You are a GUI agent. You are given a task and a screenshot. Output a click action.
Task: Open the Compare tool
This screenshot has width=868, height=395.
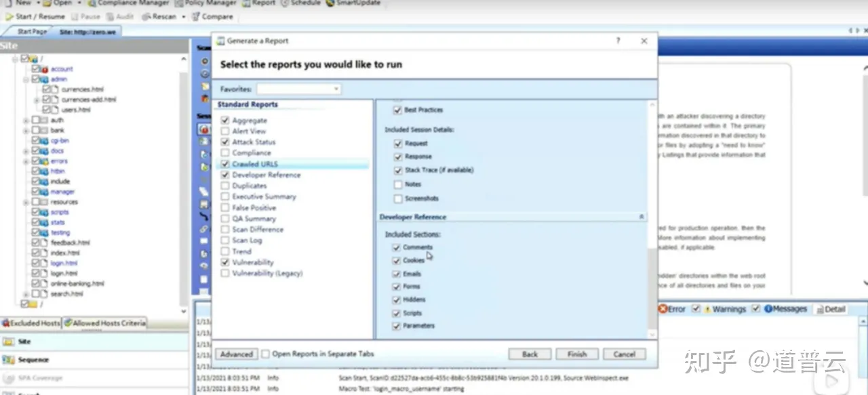point(212,16)
